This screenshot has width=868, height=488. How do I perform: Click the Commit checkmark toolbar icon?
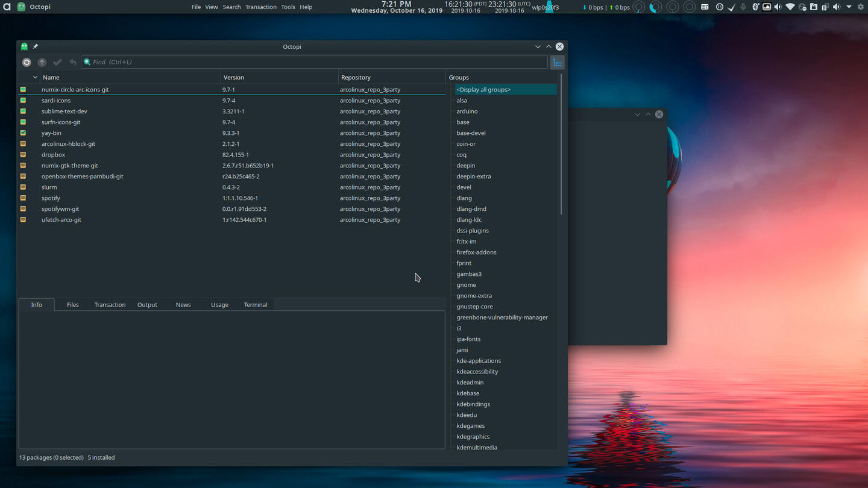(x=57, y=62)
